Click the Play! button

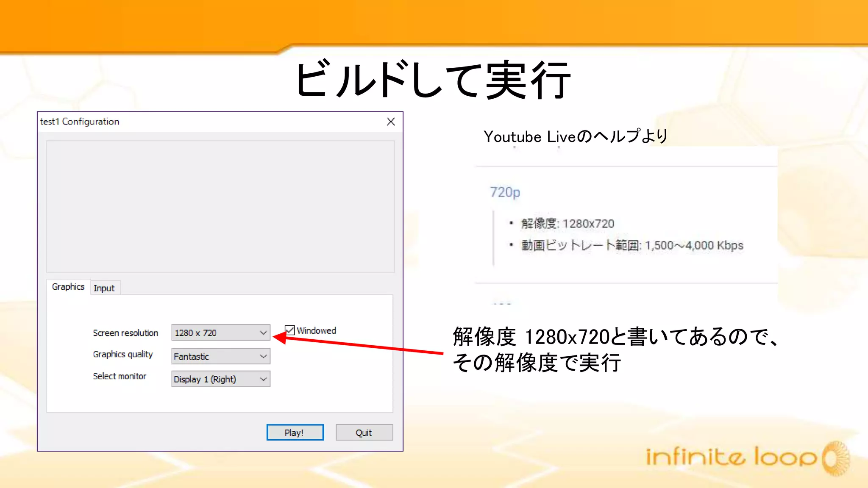pos(295,433)
